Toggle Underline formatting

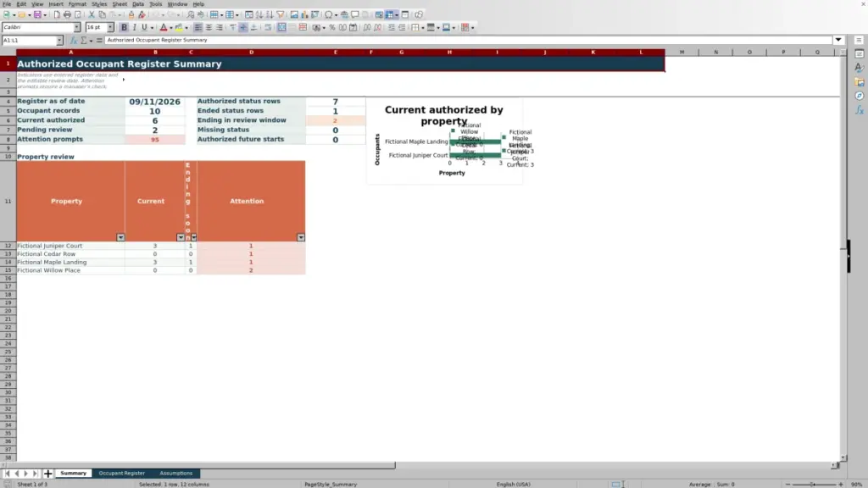pyautogui.click(x=144, y=28)
